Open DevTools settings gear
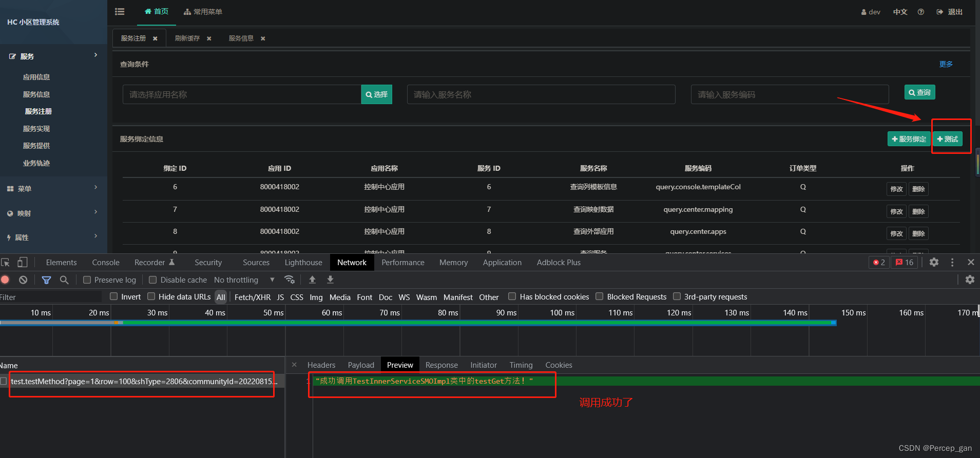980x458 pixels. click(x=934, y=262)
